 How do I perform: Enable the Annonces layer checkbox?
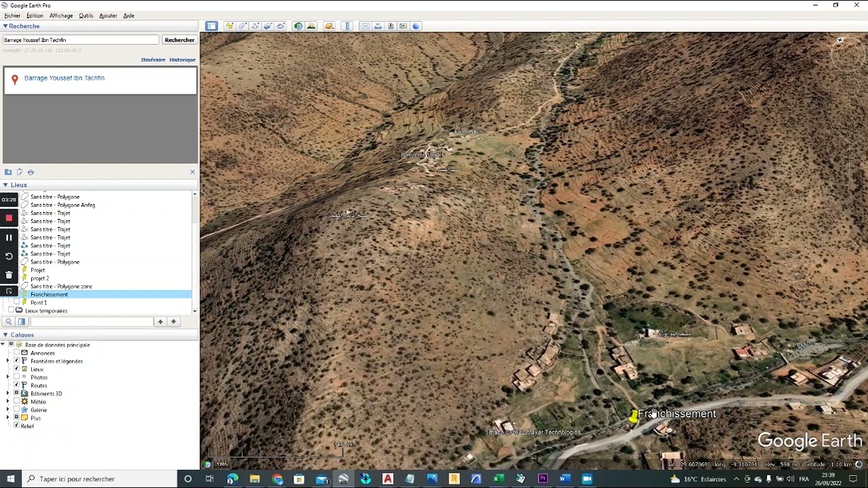point(16,352)
